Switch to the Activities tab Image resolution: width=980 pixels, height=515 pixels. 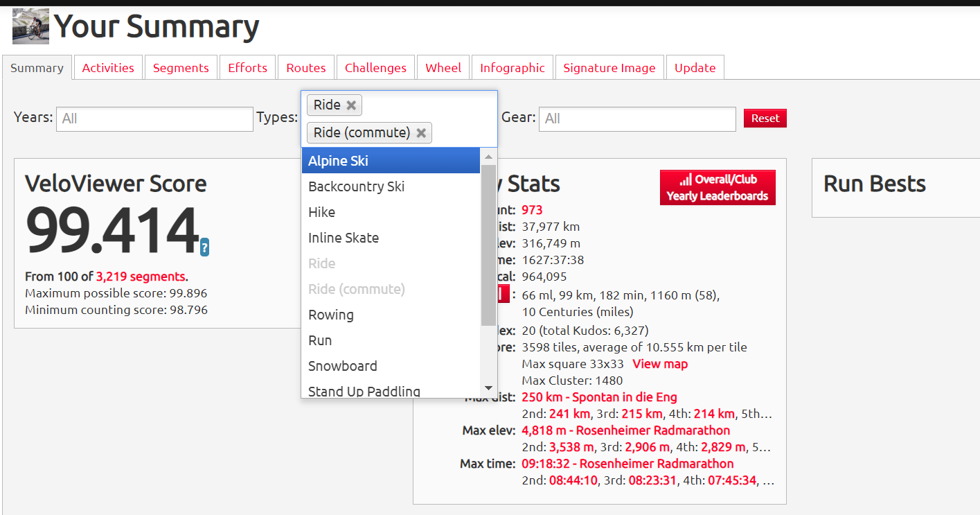(x=108, y=68)
